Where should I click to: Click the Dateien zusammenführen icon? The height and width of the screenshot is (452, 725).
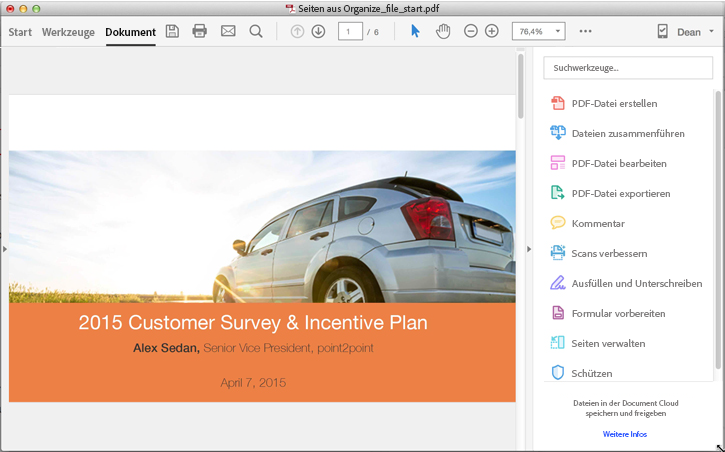558,133
